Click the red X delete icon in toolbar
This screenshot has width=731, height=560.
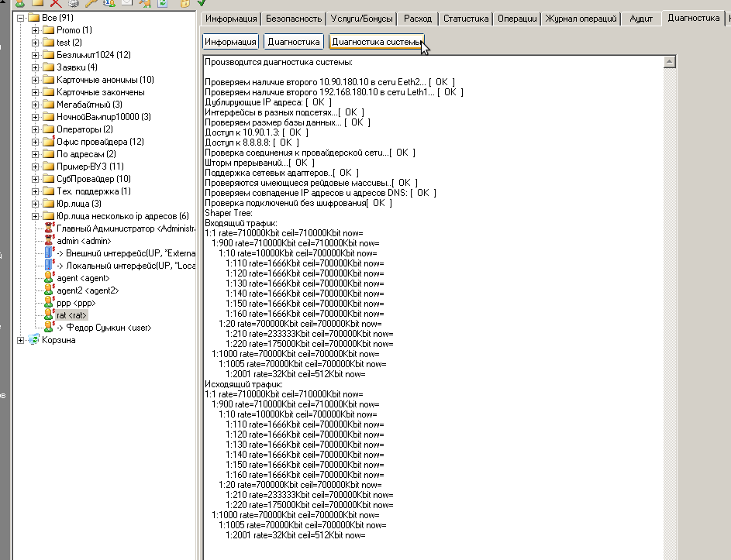click(x=55, y=3)
